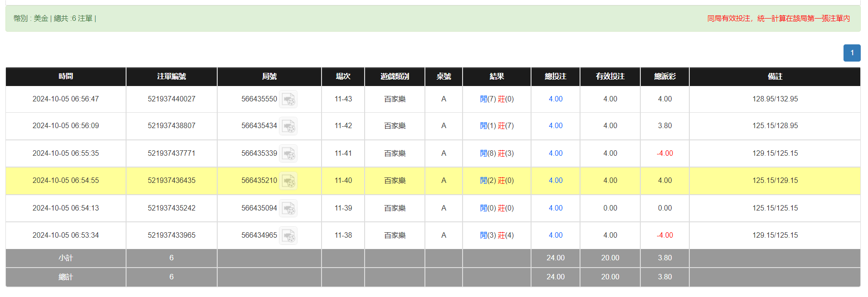Click the 總派彩 column header
Image resolution: width=868 pixels, height=297 pixels.
664,77
